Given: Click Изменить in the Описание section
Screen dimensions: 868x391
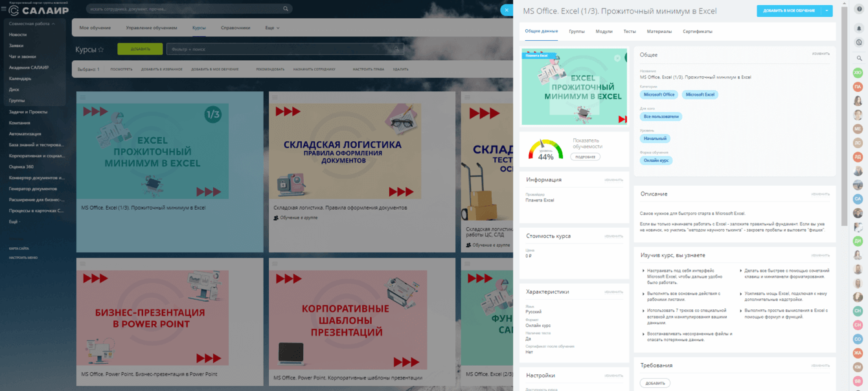Looking at the screenshot, I should coord(821,194).
